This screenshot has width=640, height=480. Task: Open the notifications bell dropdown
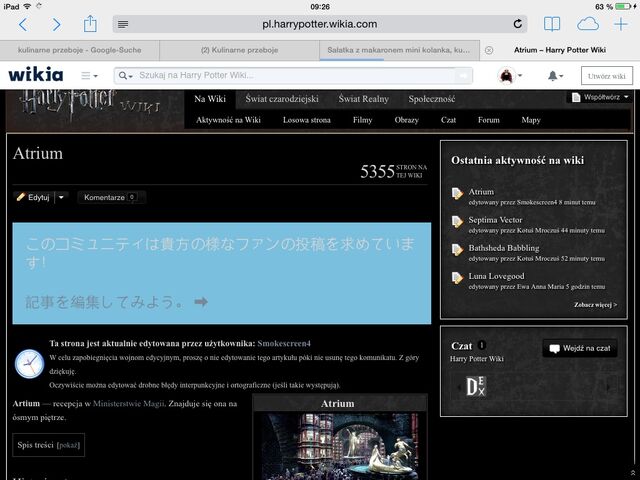tap(555, 76)
